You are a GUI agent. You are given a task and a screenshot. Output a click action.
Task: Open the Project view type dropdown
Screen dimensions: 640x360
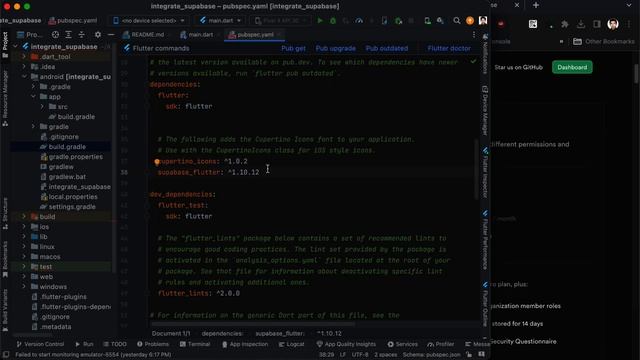(29, 35)
